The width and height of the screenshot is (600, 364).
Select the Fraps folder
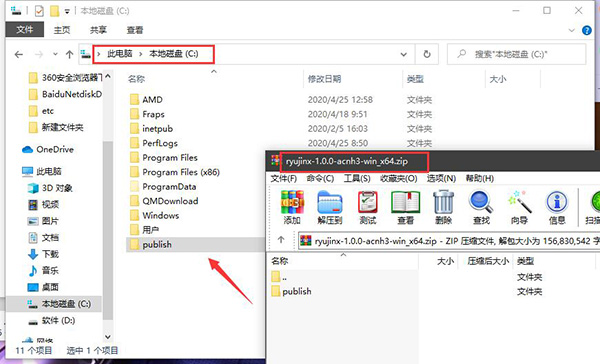pyautogui.click(x=147, y=114)
